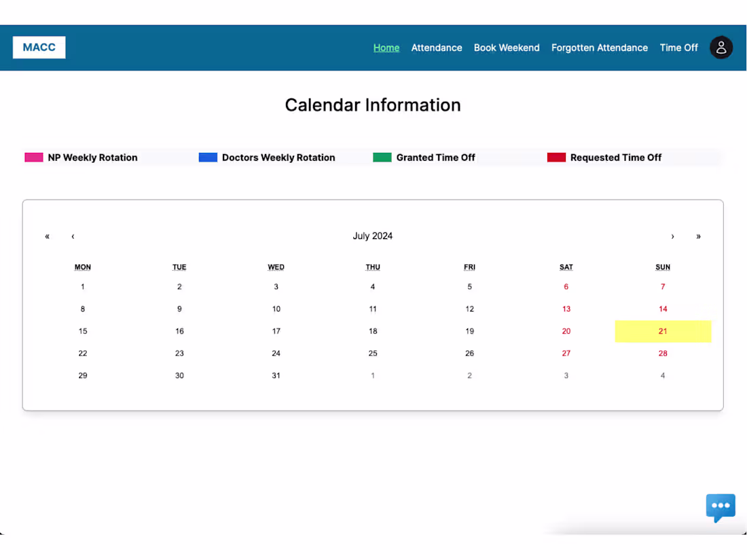This screenshot has width=747, height=560.
Task: Open the Book Weekend page
Action: tap(507, 48)
